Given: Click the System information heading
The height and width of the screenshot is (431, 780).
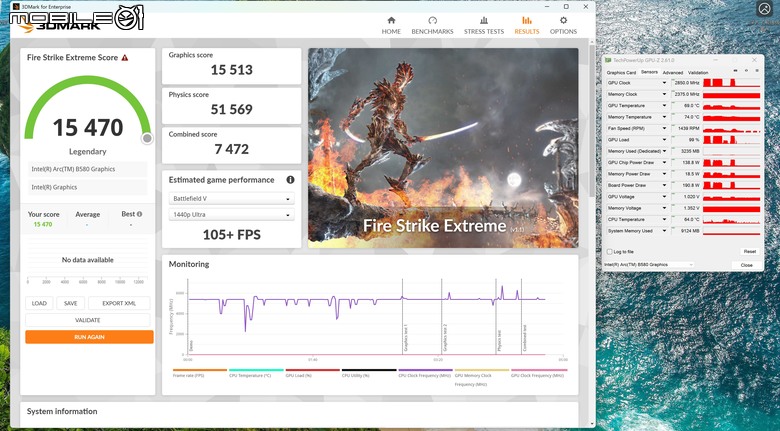Looking at the screenshot, I should (62, 411).
